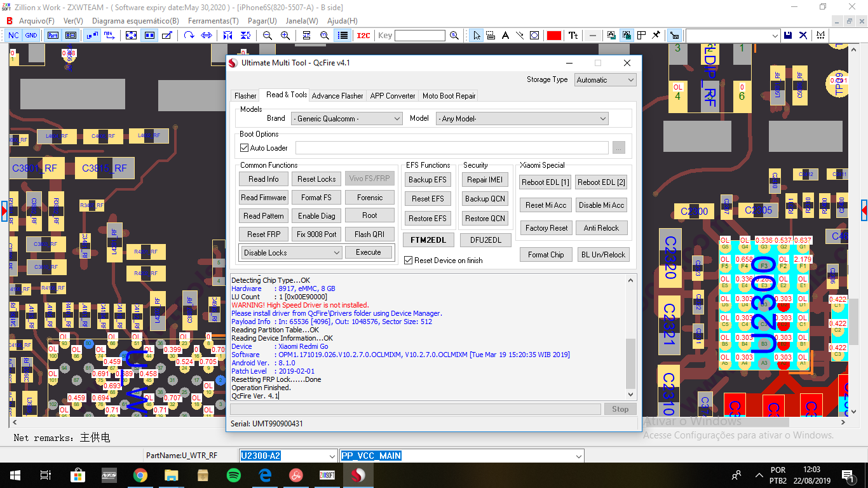868x488 pixels.
Task: Click the Auto Loader path input field
Action: click(452, 148)
